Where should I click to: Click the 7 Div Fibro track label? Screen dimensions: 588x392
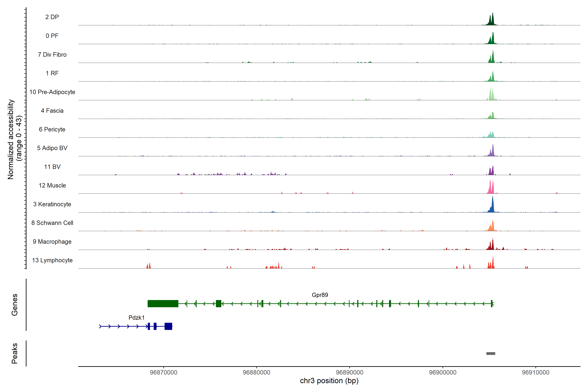52,55
